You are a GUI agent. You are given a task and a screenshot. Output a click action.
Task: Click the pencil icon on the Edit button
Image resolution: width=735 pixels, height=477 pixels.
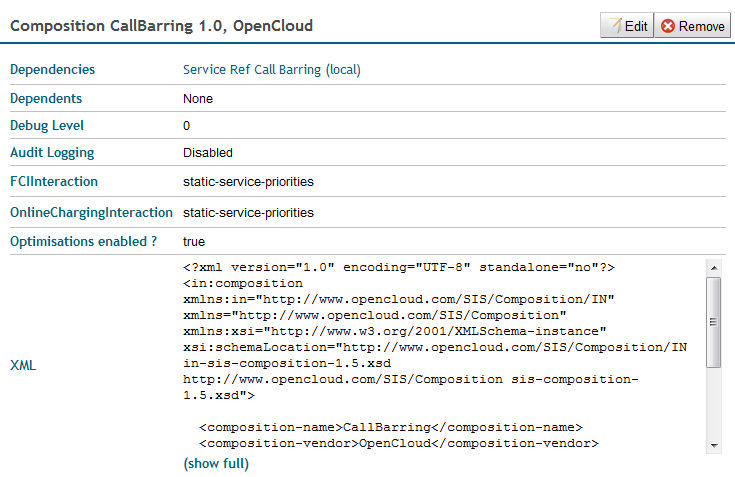[613, 26]
